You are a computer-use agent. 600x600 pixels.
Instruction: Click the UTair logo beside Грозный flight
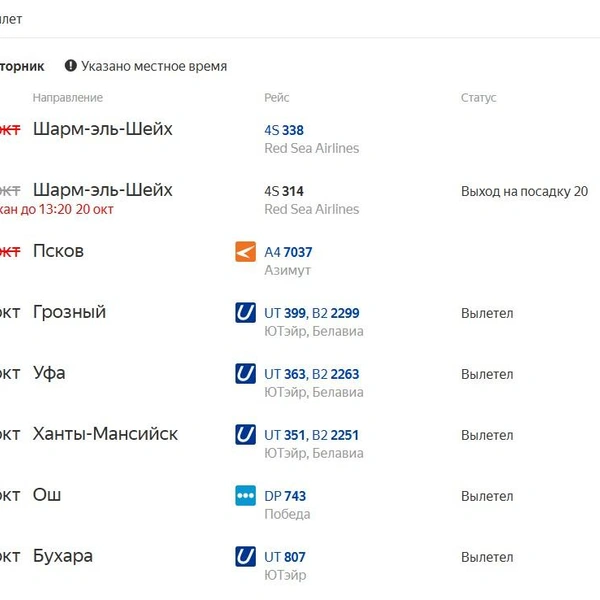[x=245, y=313]
